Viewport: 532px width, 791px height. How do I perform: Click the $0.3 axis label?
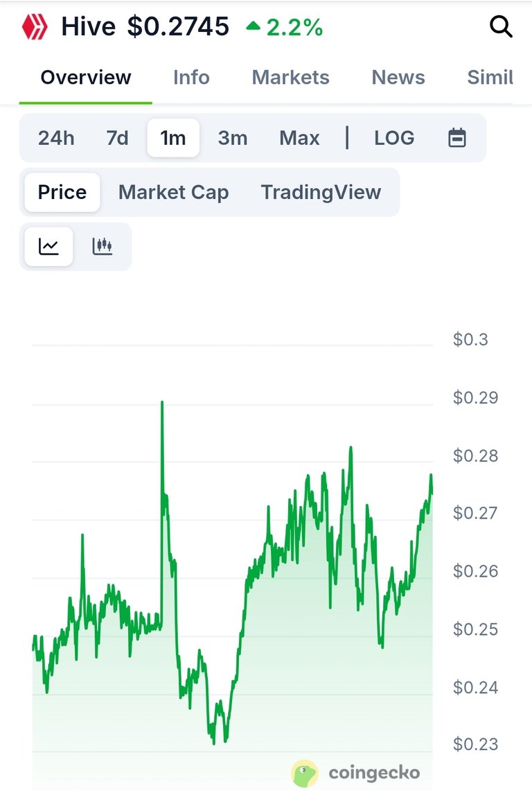tap(470, 340)
